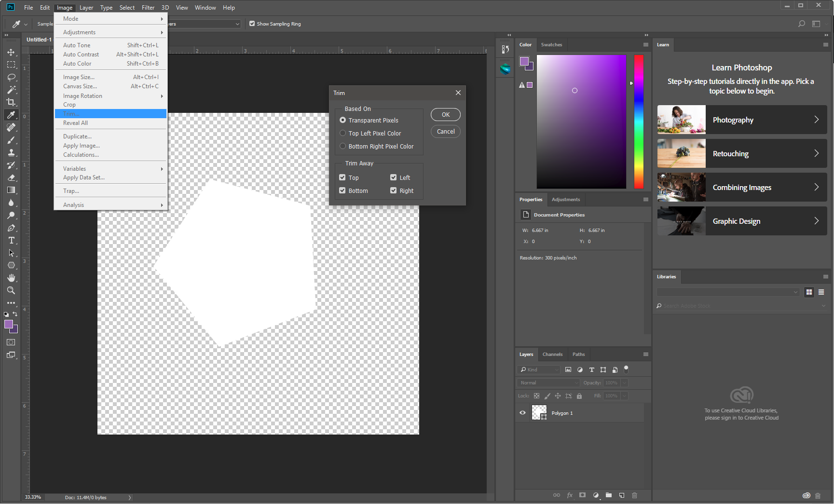Select the Lasso tool
The image size is (834, 504).
(11, 77)
